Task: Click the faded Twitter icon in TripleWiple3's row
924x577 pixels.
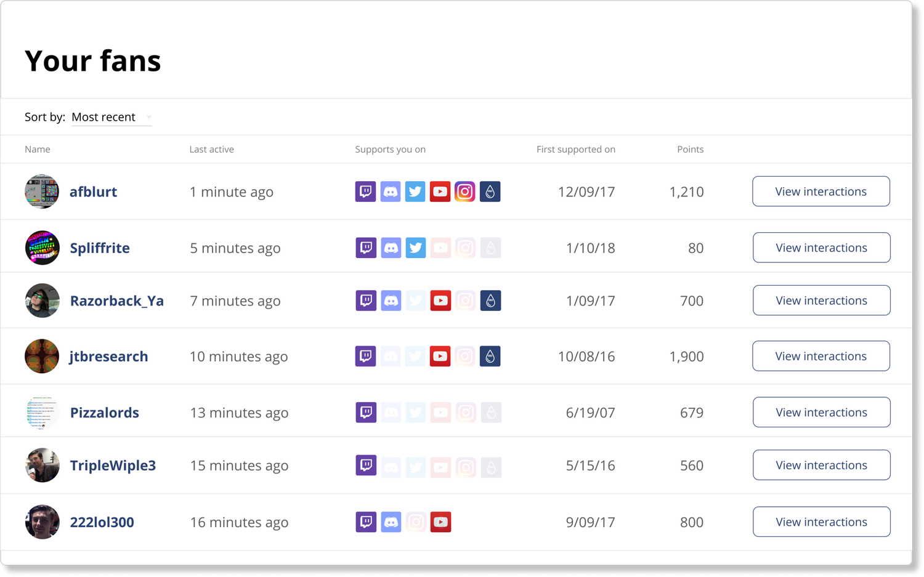Action: (416, 467)
